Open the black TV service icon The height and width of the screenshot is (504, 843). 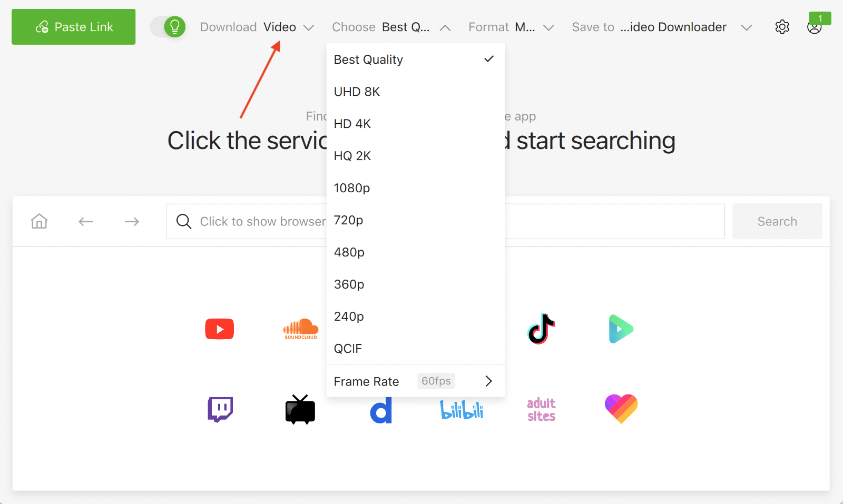[300, 409]
